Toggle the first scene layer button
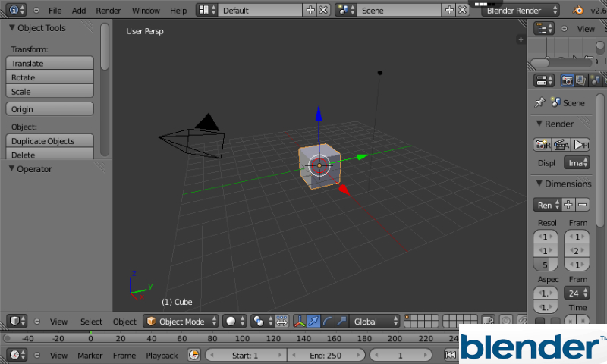The width and height of the screenshot is (607, 364). point(408,318)
